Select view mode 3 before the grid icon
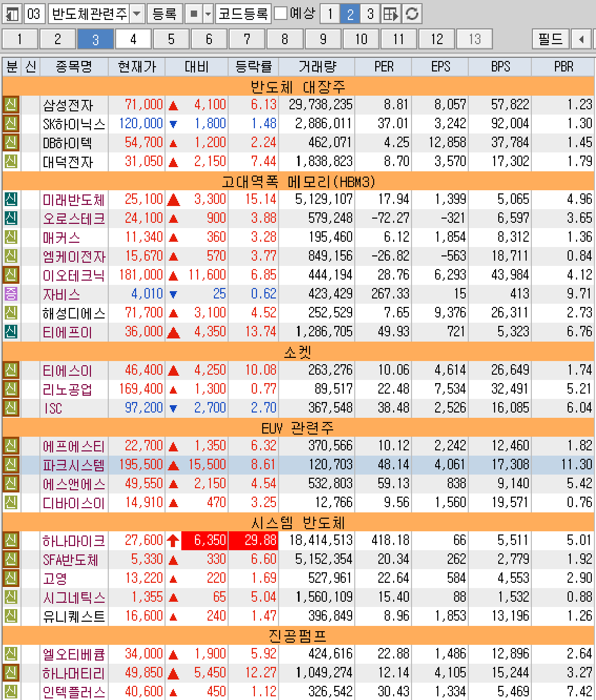 point(370,14)
